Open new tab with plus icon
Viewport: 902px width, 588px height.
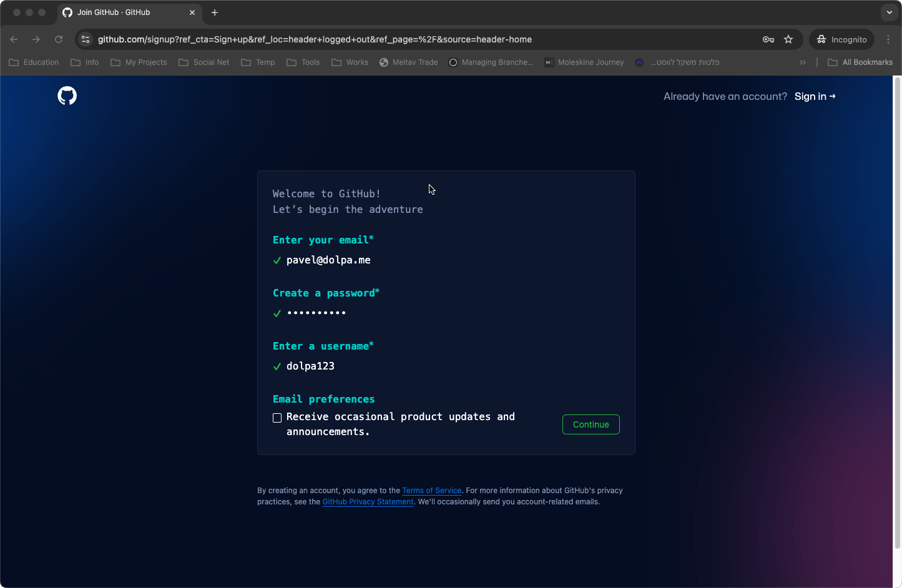[215, 12]
